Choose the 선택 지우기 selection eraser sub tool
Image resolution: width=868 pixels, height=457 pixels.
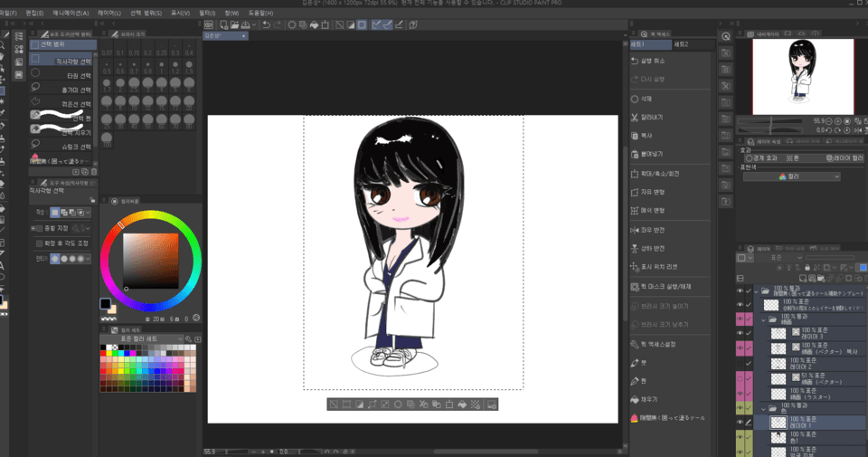[62, 131]
